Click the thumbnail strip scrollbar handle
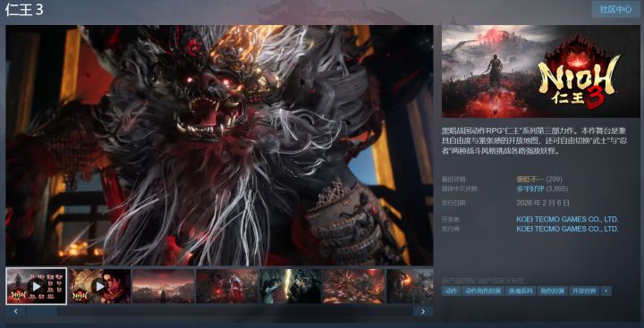644x328 pixels. point(42,311)
